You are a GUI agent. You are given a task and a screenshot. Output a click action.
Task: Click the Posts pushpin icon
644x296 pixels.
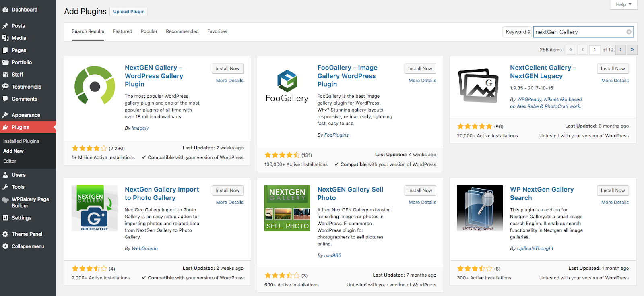click(5, 26)
